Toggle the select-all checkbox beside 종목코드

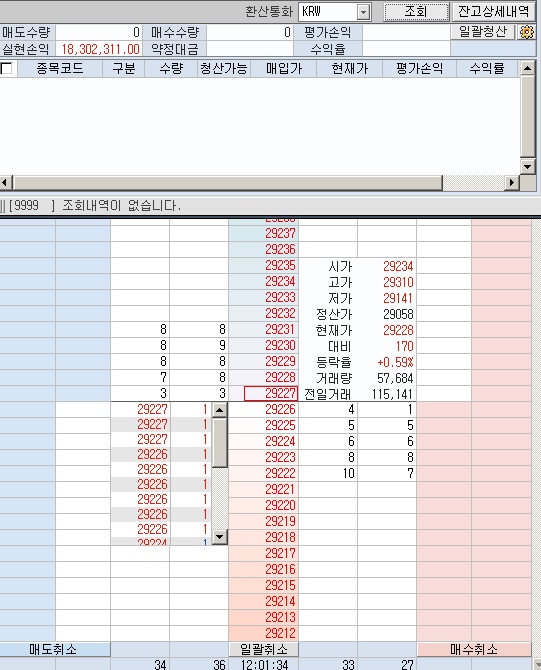[6, 68]
